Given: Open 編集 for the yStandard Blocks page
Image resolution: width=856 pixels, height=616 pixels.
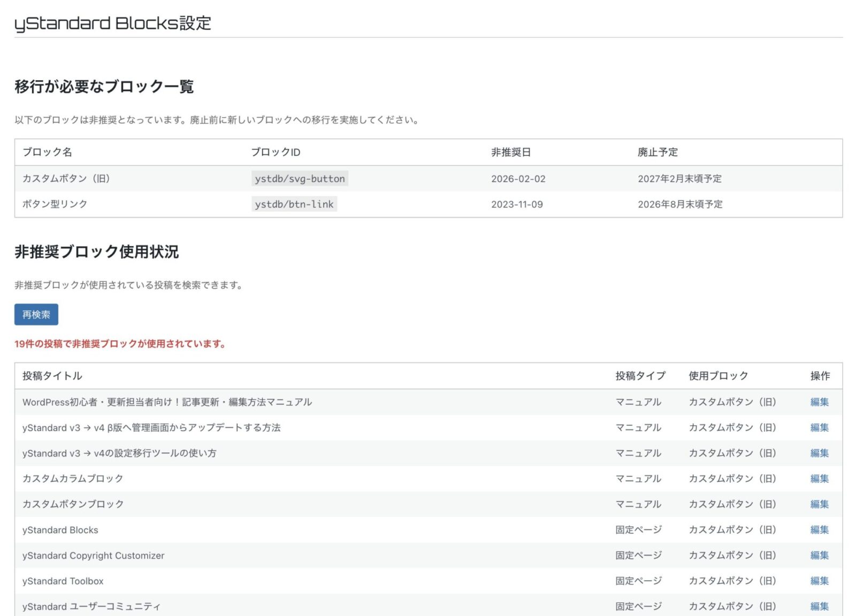Looking at the screenshot, I should click(x=819, y=530).
